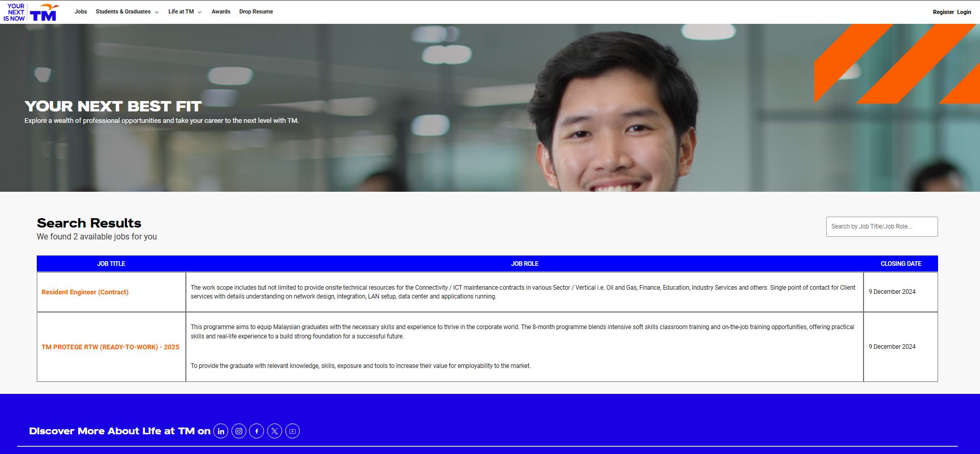Open TM's LinkedIn page icon
The width and height of the screenshot is (980, 454).
point(221,431)
